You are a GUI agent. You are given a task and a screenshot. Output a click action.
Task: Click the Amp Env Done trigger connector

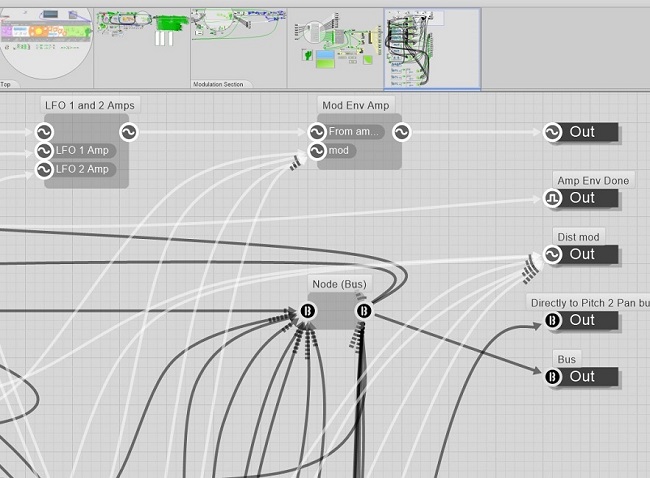coord(552,198)
